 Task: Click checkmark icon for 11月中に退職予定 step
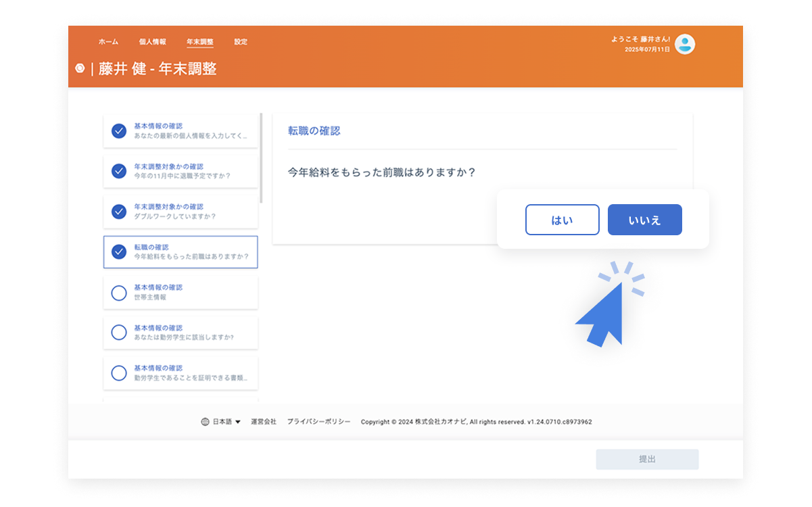click(x=119, y=171)
